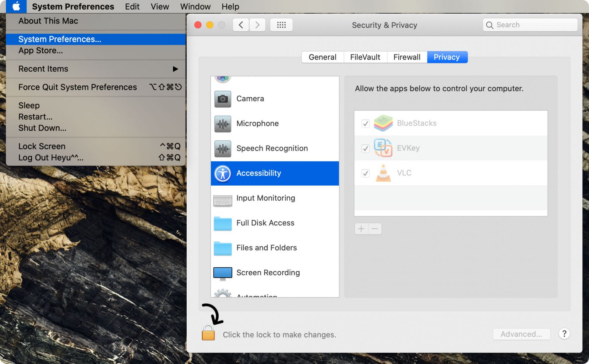Toggle the BlueStacks checkbox
This screenshot has height=364, width=589.
tap(366, 124)
